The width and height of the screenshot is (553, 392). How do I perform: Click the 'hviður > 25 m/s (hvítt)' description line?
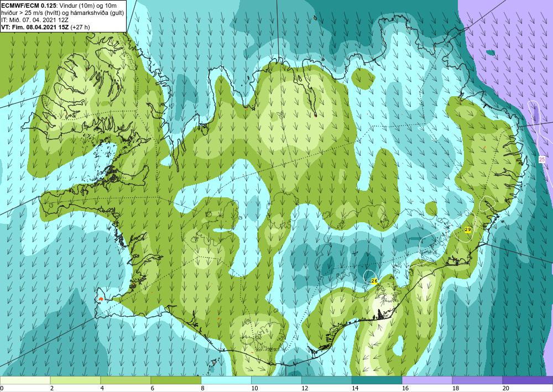click(x=63, y=13)
